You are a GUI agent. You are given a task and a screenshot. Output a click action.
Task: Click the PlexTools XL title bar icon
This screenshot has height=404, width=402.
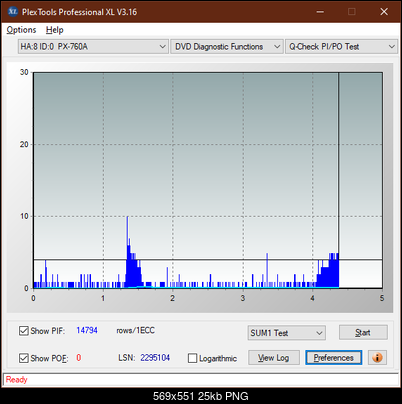point(12,12)
